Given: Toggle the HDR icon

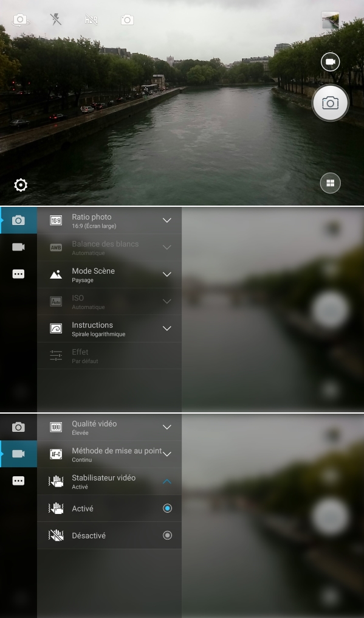Looking at the screenshot, I should (x=91, y=19).
